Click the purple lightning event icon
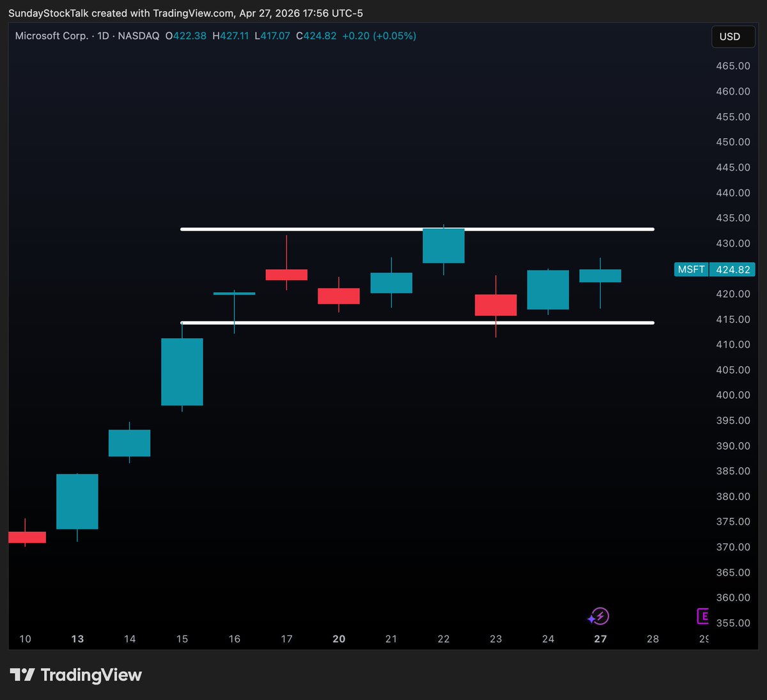Screen dimensions: 767x700 599,617
